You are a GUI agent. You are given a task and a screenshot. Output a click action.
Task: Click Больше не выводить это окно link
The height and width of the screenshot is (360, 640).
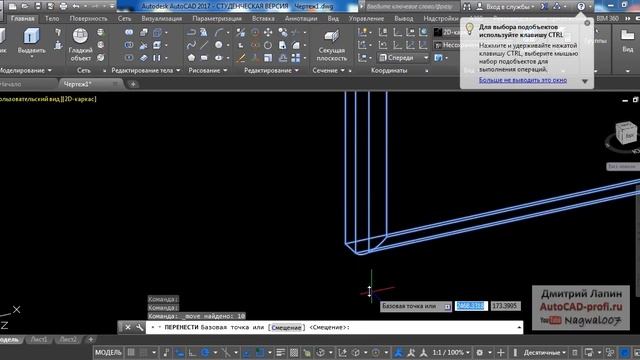pos(523,80)
